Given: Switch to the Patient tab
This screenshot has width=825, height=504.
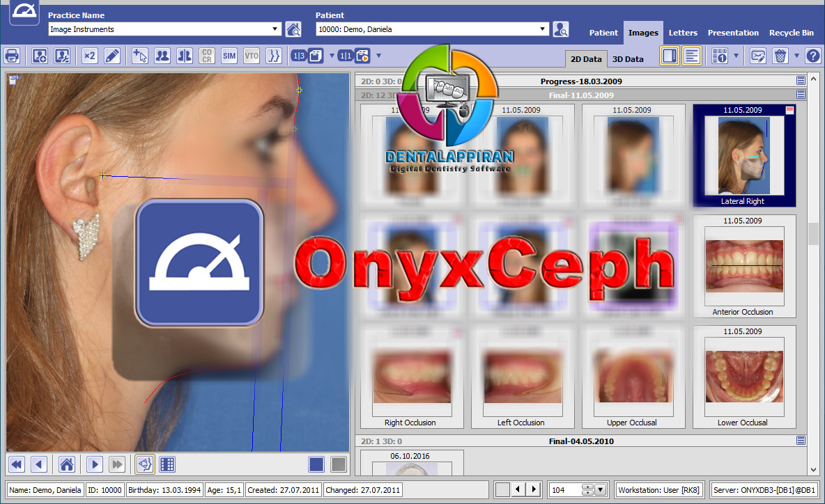Looking at the screenshot, I should tap(603, 33).
